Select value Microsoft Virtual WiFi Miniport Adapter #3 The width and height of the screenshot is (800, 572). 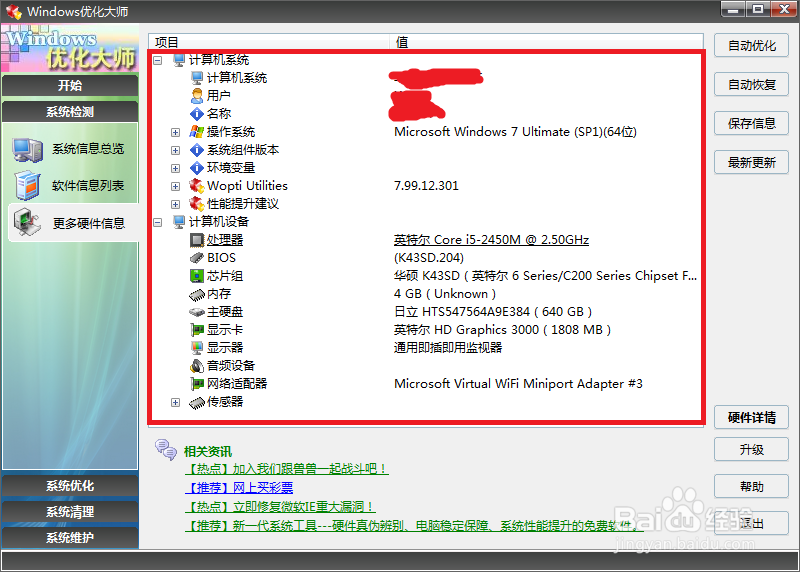click(x=518, y=384)
